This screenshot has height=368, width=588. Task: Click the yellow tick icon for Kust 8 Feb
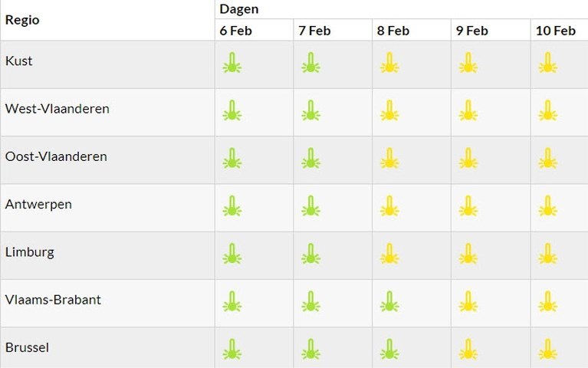click(x=389, y=63)
